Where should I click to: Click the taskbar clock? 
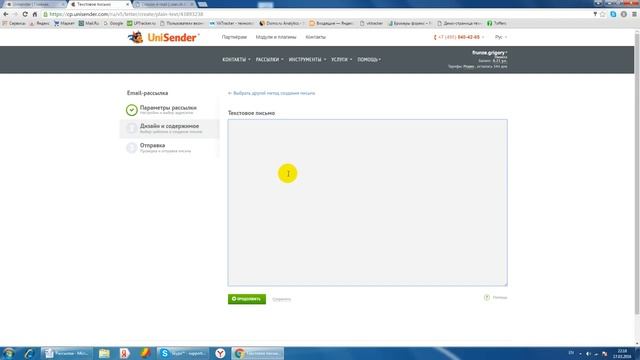coord(622,353)
